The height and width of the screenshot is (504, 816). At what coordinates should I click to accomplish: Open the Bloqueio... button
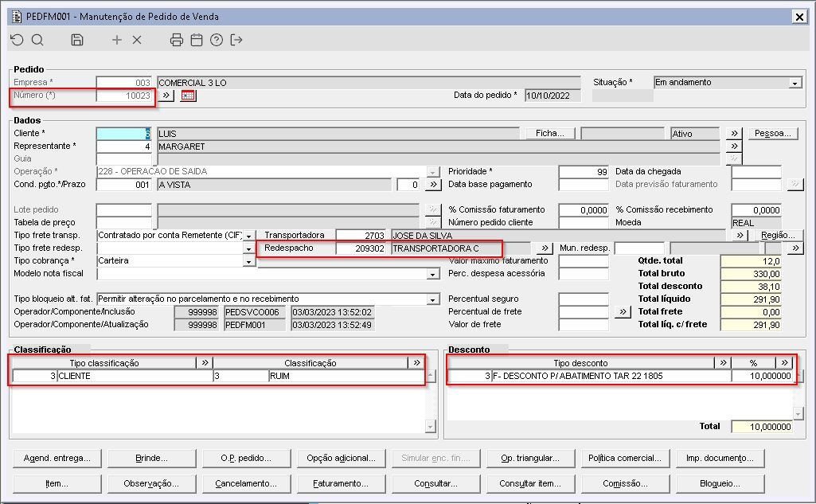720,483
